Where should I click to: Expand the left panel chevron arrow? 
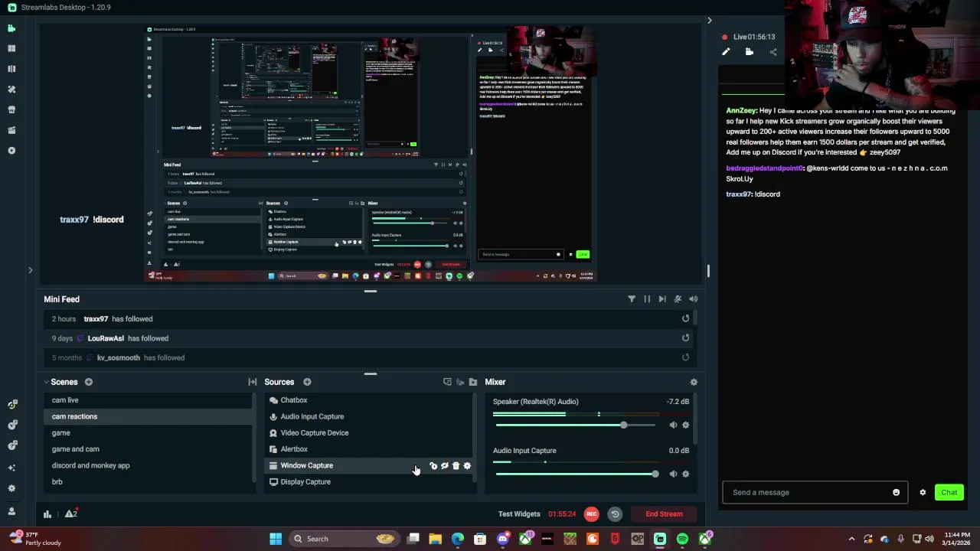click(x=30, y=270)
